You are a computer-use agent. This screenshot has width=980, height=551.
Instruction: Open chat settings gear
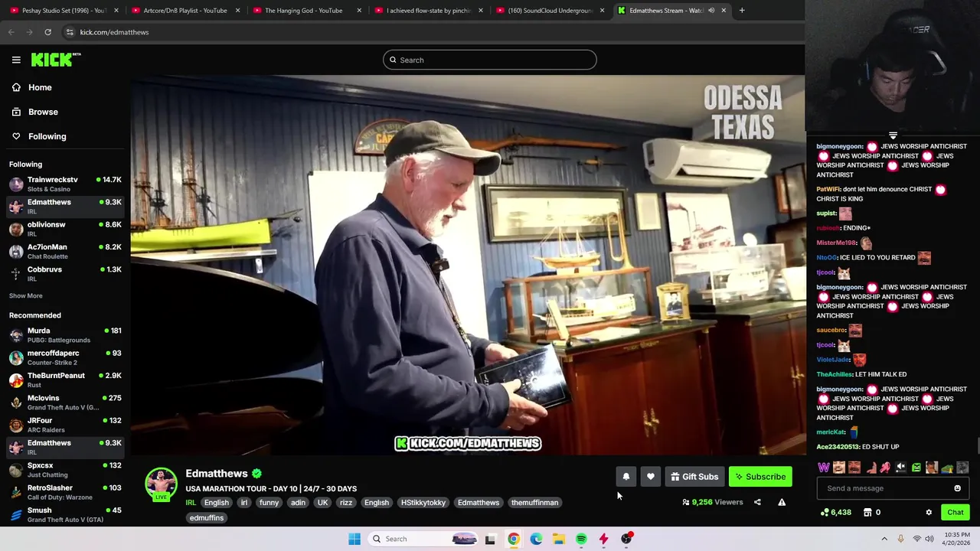pyautogui.click(x=929, y=512)
